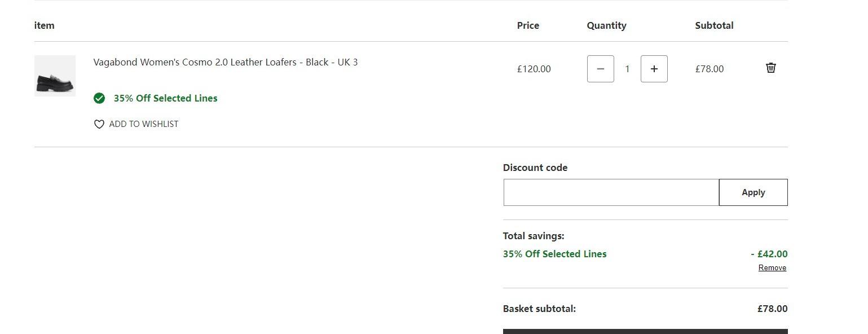Decrease quantity with the minus button
The image size is (868, 334).
pyautogui.click(x=601, y=69)
